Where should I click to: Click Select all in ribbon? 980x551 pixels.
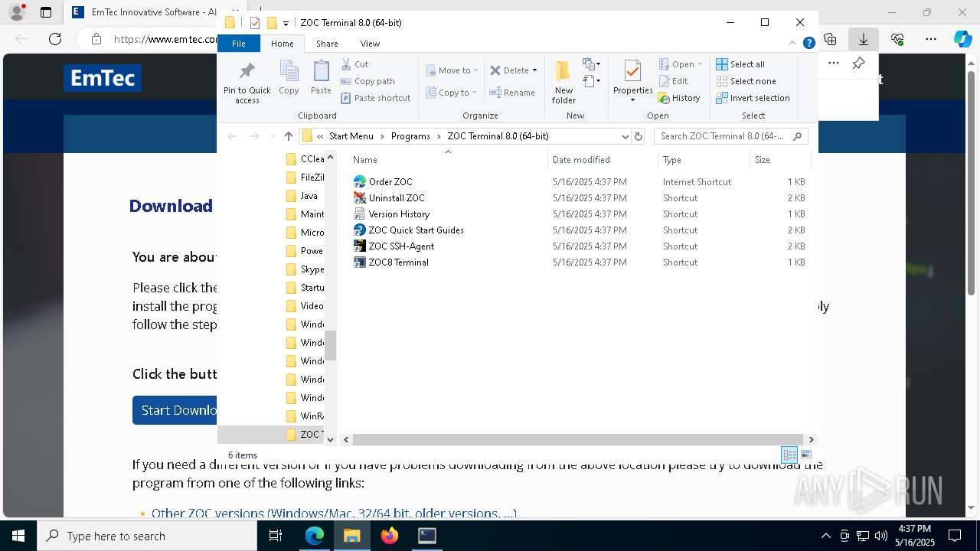click(740, 64)
